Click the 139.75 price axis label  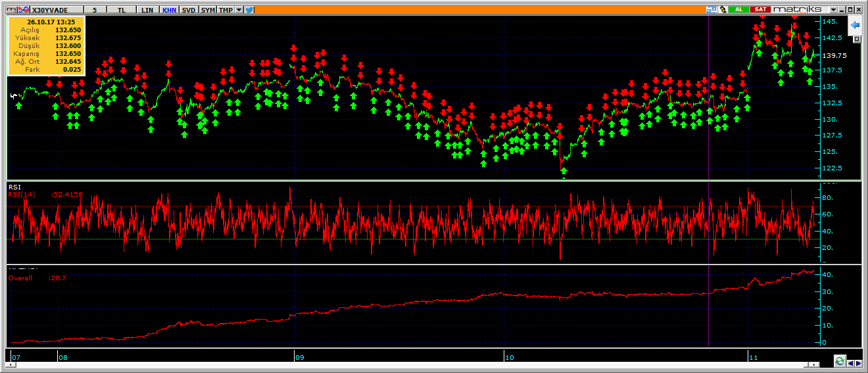836,56
